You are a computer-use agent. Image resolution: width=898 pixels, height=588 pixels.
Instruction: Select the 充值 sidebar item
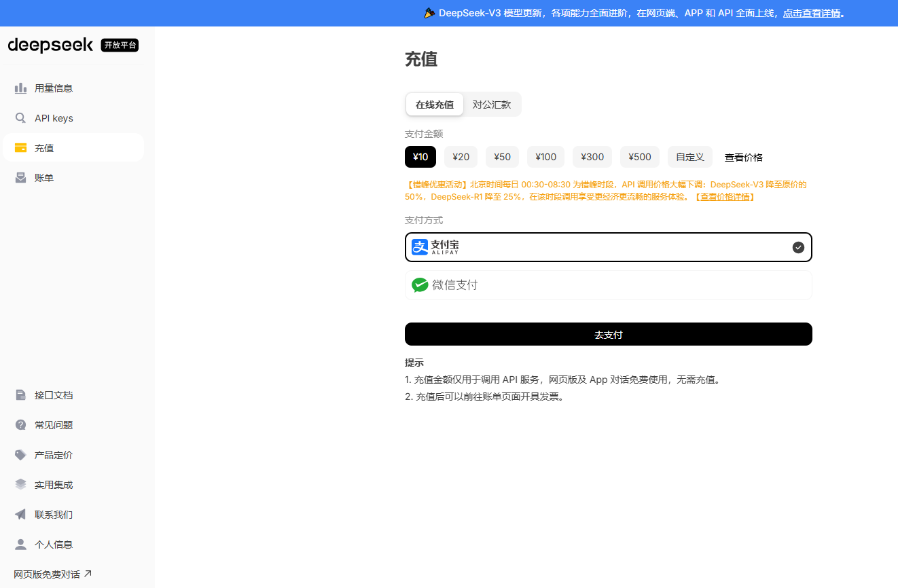73,148
